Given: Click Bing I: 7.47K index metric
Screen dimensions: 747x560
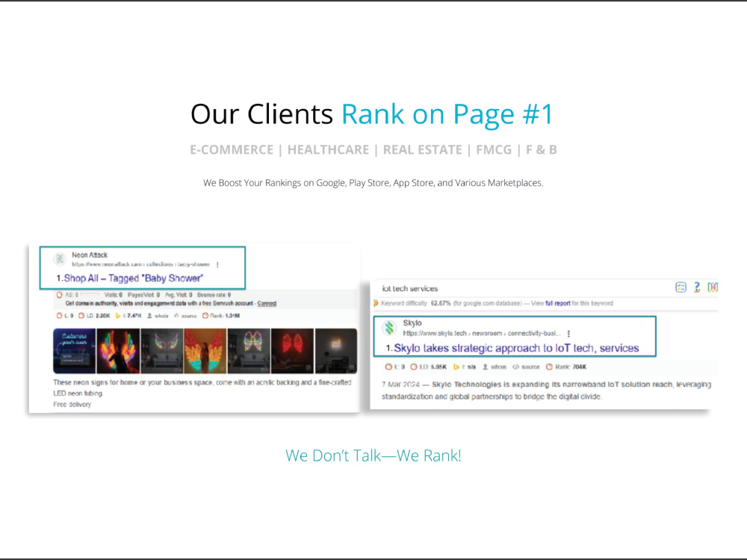Looking at the screenshot, I should click(x=128, y=316).
